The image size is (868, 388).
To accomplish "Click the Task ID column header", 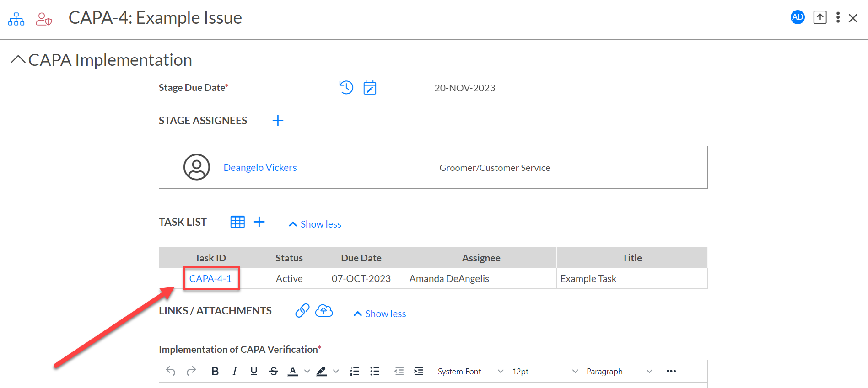I will 210,258.
